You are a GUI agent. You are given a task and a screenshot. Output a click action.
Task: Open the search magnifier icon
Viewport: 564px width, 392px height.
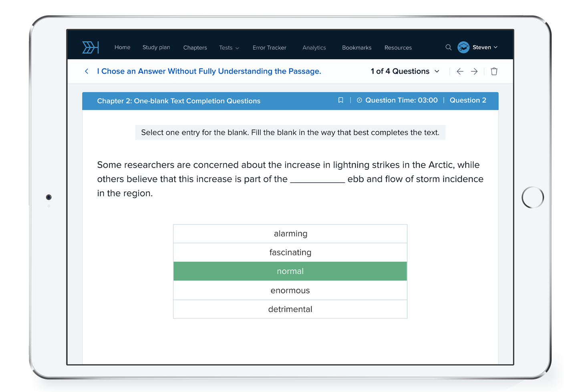[x=448, y=47]
